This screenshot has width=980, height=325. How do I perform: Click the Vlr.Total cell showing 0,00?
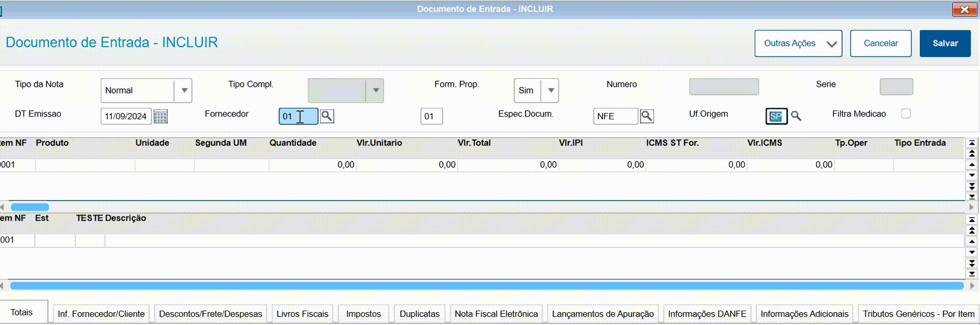click(508, 165)
